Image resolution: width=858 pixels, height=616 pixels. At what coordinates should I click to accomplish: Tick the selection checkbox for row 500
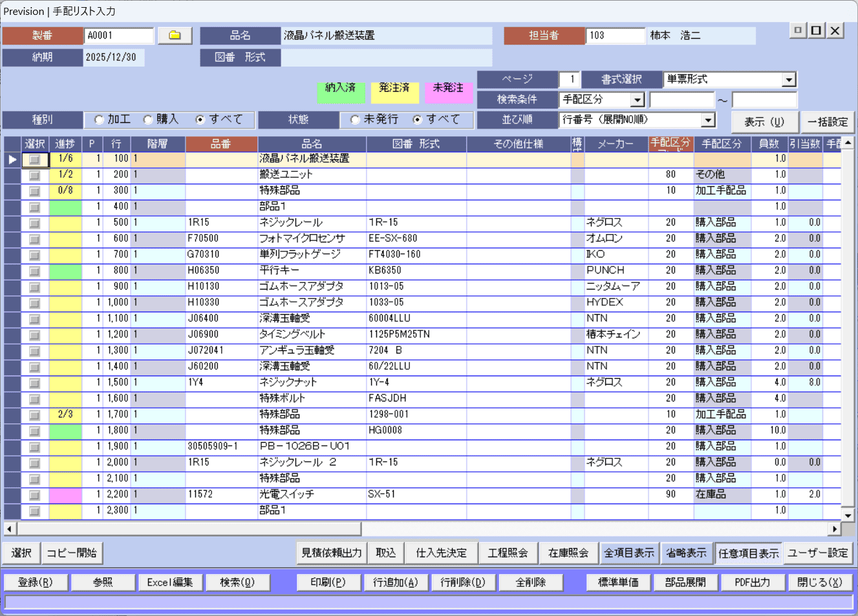tap(35, 223)
